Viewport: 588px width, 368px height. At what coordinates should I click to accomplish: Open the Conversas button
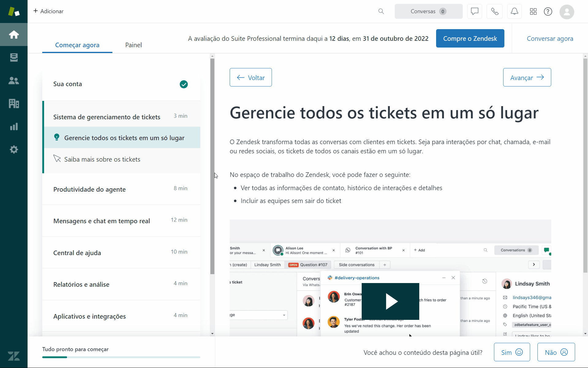[x=428, y=11]
